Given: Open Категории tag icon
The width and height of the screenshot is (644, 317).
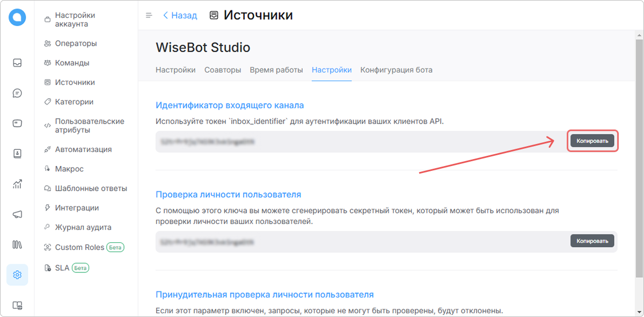Looking at the screenshot, I should tap(47, 102).
